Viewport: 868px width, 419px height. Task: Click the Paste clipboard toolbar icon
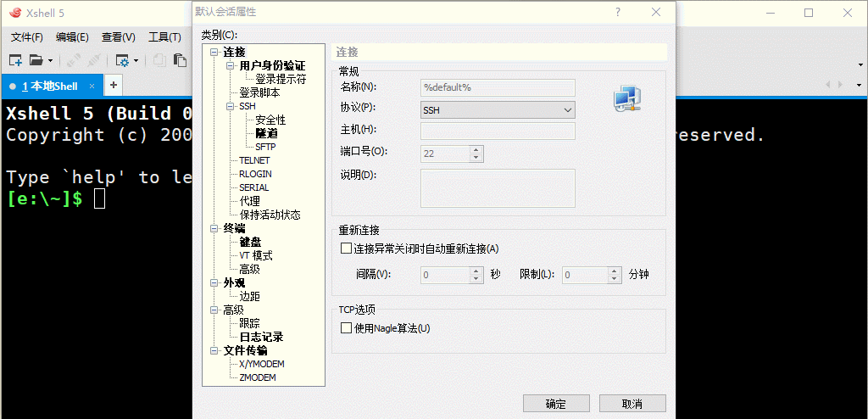180,60
